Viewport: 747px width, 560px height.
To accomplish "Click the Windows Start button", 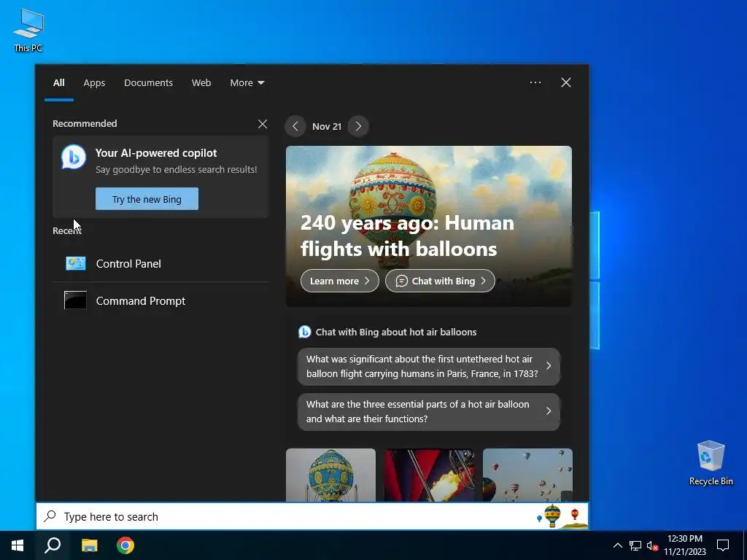I will [x=18, y=545].
